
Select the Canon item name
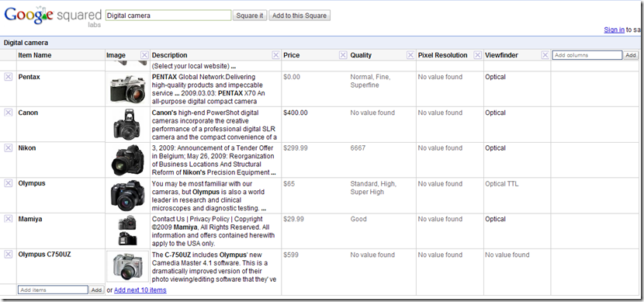pyautogui.click(x=28, y=113)
